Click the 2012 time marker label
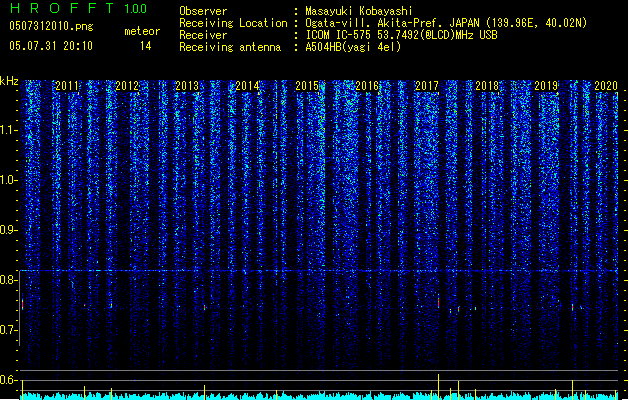 click(x=127, y=85)
